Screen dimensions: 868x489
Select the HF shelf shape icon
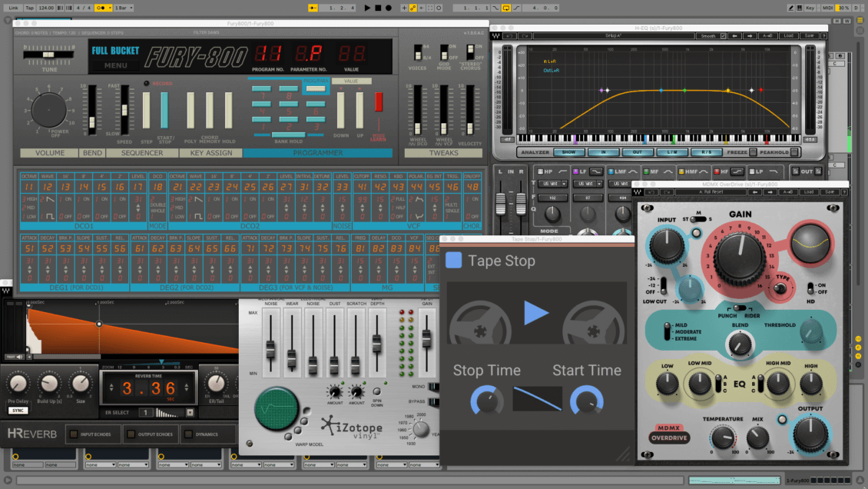pyautogui.click(x=737, y=171)
